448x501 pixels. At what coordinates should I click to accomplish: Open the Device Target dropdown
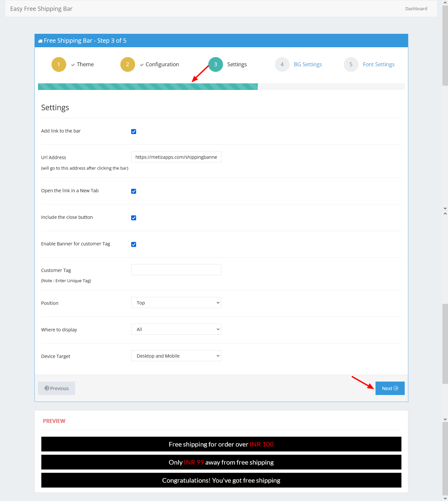point(176,356)
